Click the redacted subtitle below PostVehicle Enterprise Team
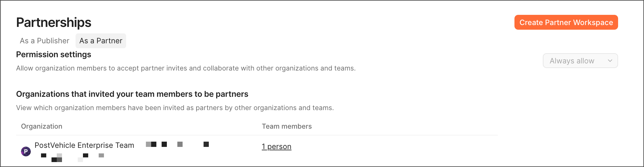644x167 pixels. click(72, 156)
